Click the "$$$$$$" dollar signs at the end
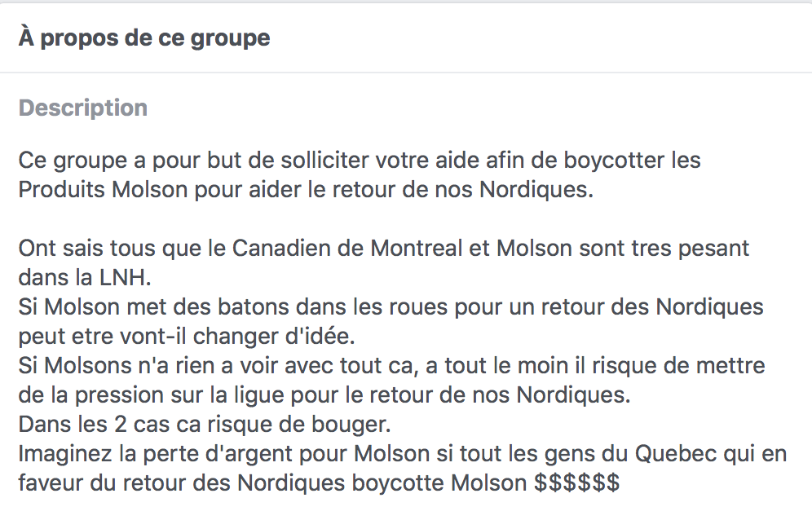 577,483
